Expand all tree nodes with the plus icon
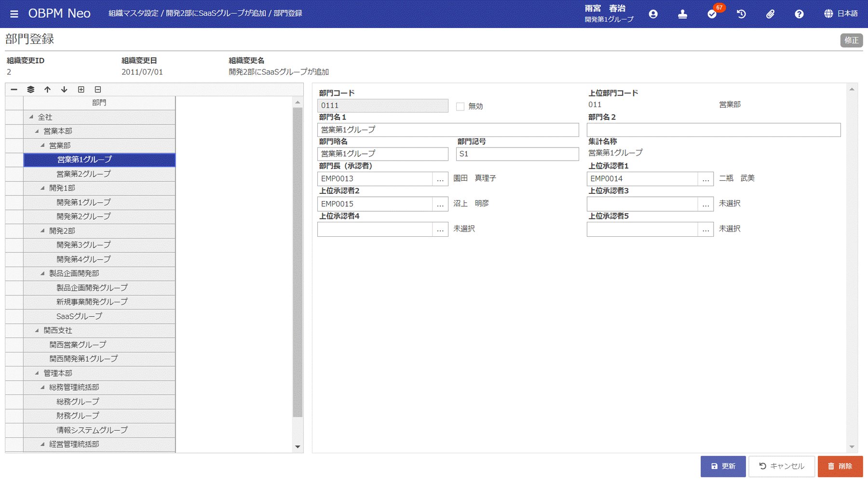 [81, 90]
